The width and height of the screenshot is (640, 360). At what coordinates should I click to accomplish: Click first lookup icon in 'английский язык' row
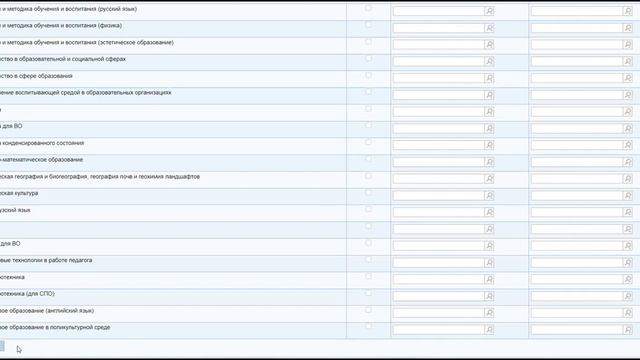click(489, 313)
